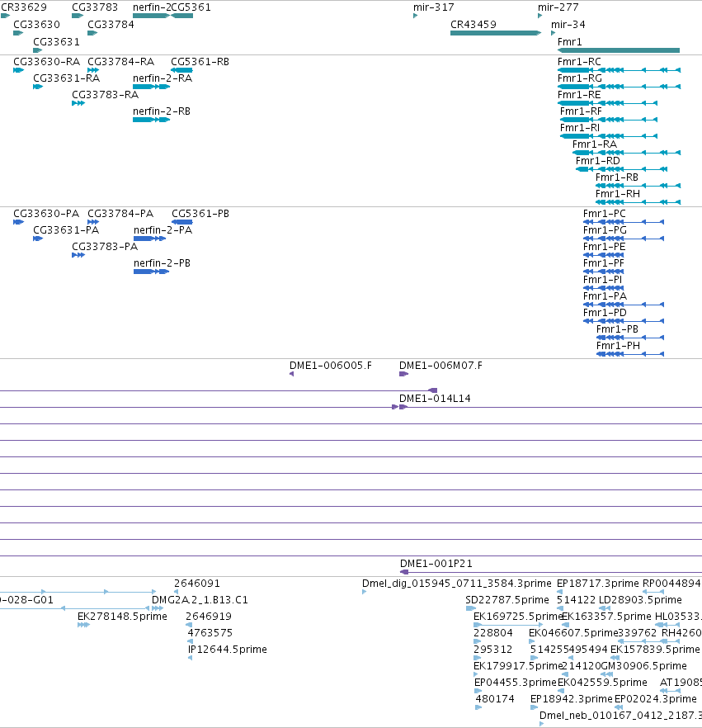Click transcript CG5361-RB
Image resolution: width=702 pixels, height=728 pixels.
(x=181, y=70)
